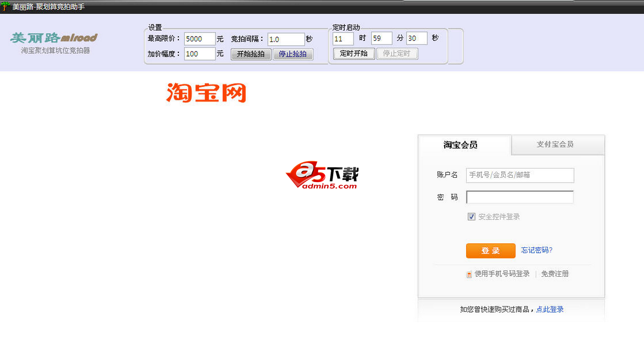Open the 使用手机号码登录 link
This screenshot has height=351, width=644.
(x=502, y=274)
